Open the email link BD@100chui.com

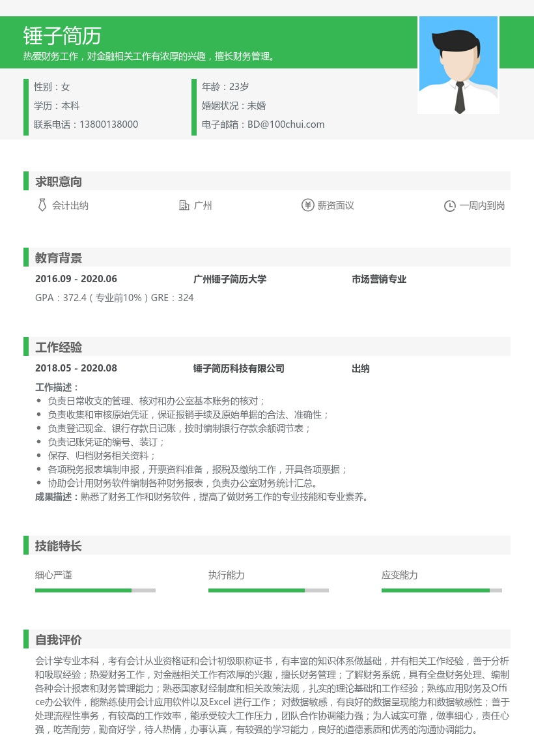[x=286, y=124]
